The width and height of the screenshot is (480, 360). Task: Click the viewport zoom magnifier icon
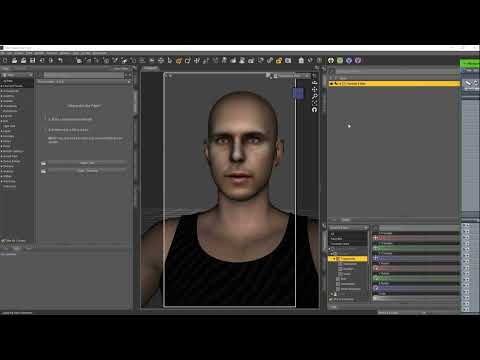314,96
